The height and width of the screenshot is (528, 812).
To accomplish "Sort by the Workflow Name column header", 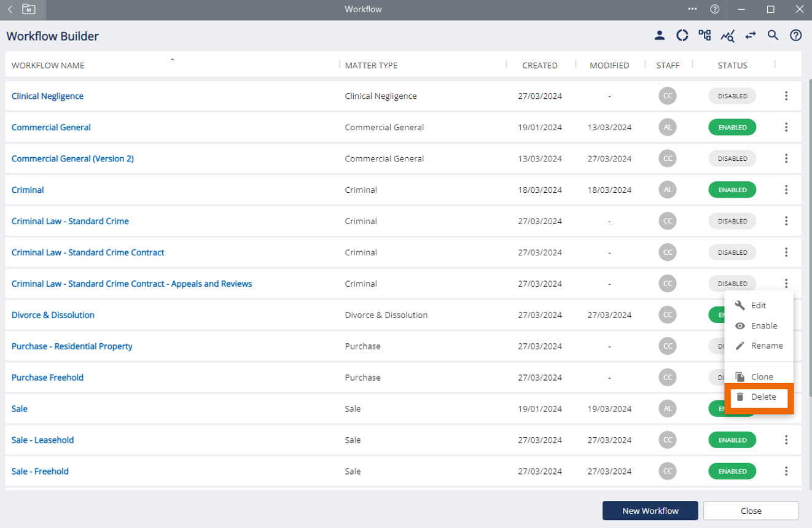I will click(x=48, y=65).
